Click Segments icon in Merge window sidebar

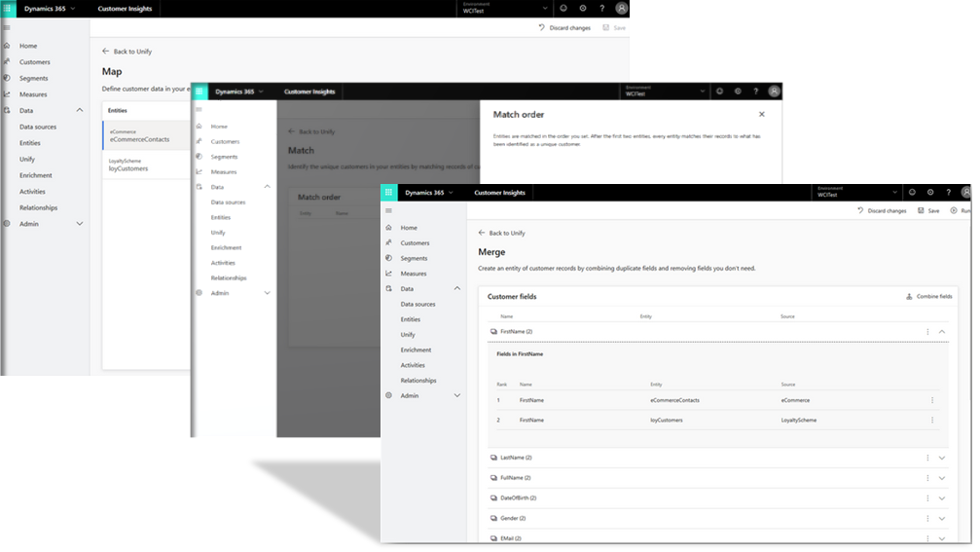click(388, 258)
